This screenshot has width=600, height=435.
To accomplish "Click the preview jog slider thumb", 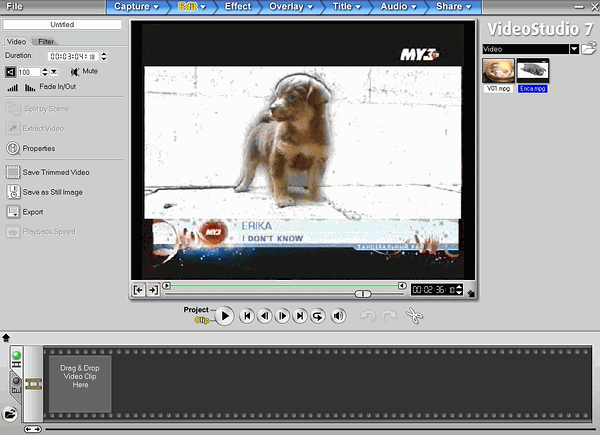I will click(363, 294).
